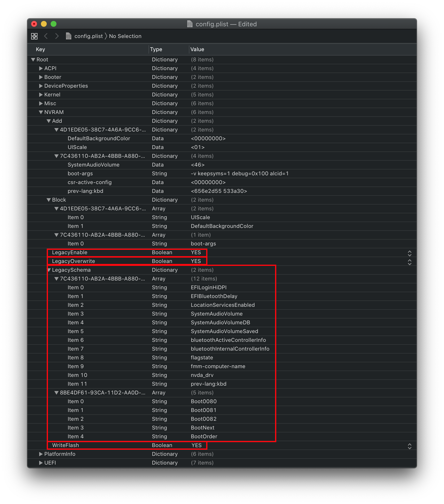Viewport: 444px width, 504px height.
Task: Collapse the LegacySchema dictionary
Action: click(x=49, y=270)
